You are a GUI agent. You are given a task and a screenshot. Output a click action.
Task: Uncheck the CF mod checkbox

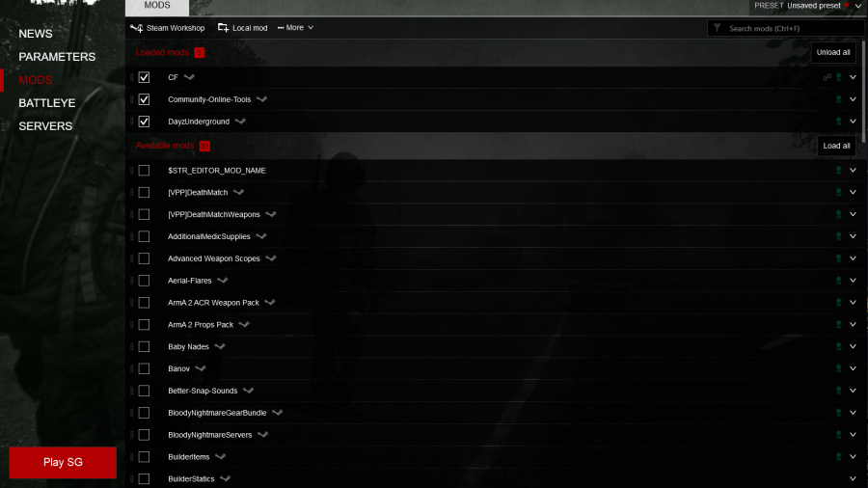[x=144, y=77]
